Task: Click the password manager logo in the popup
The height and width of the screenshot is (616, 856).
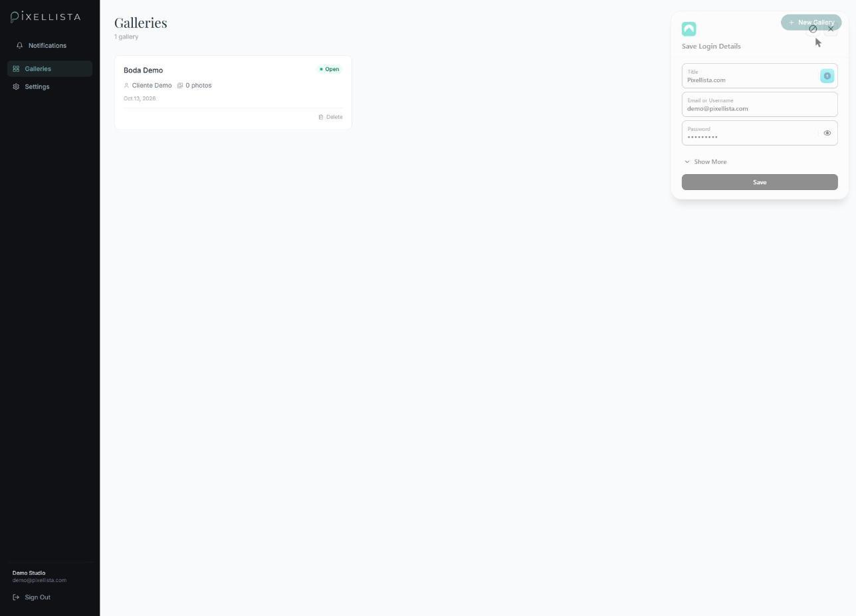Action: [689, 29]
